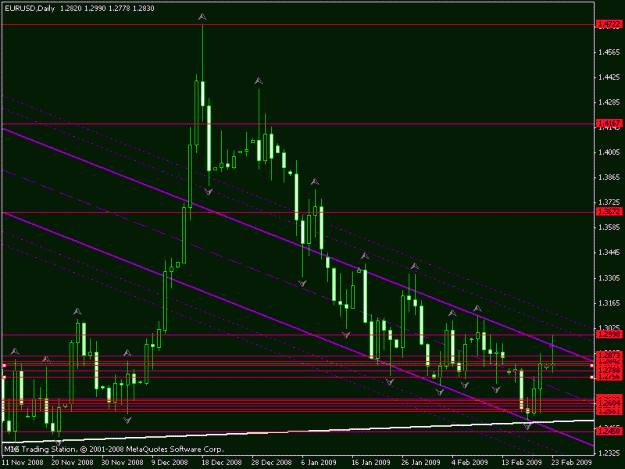Click the down fractal arrow beneath the 30 Nov 2008 low

point(127,420)
